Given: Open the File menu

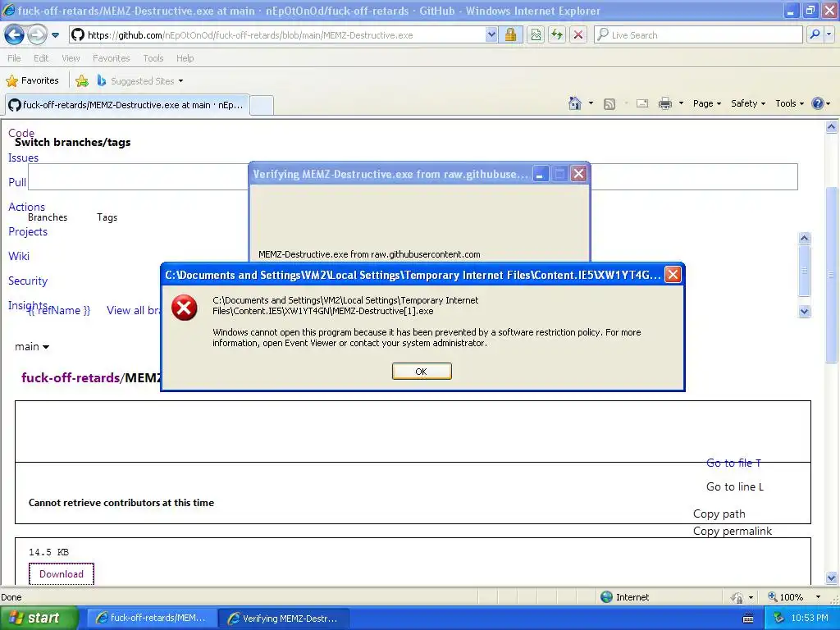Looking at the screenshot, I should point(14,58).
